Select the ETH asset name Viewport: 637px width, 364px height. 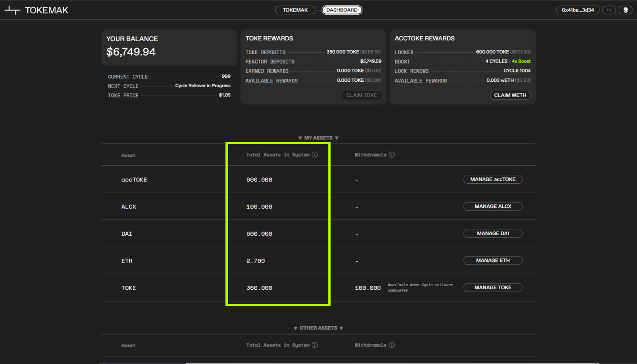[x=127, y=261]
